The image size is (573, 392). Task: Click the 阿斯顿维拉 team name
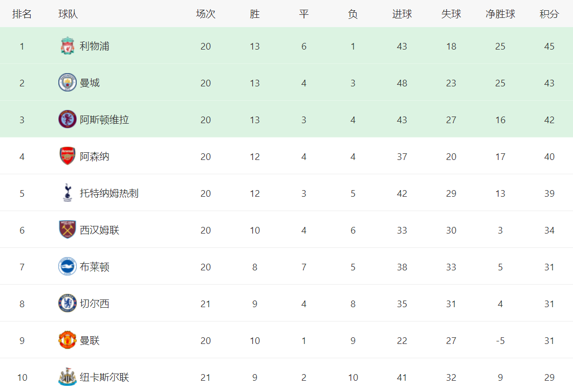click(x=104, y=120)
